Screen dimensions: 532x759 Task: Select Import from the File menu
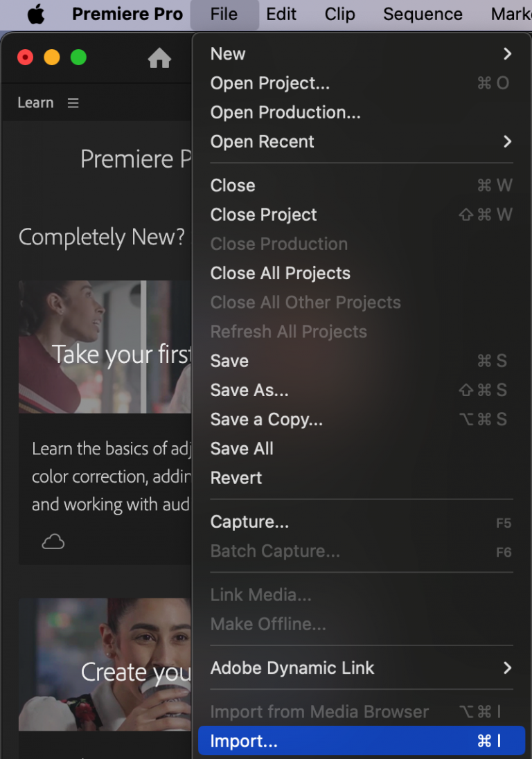pos(243,740)
